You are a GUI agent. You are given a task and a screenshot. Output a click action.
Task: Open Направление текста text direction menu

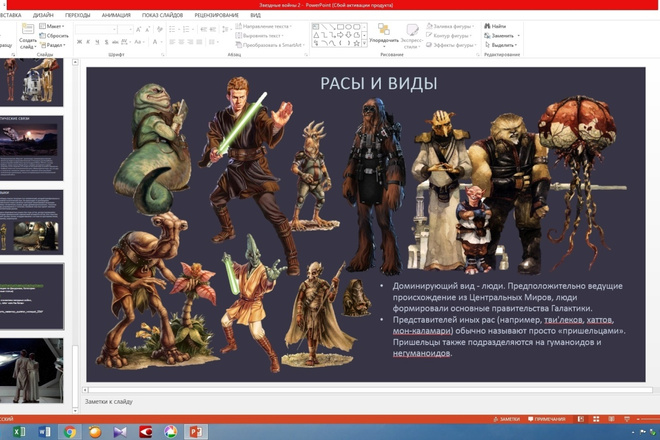(x=264, y=26)
